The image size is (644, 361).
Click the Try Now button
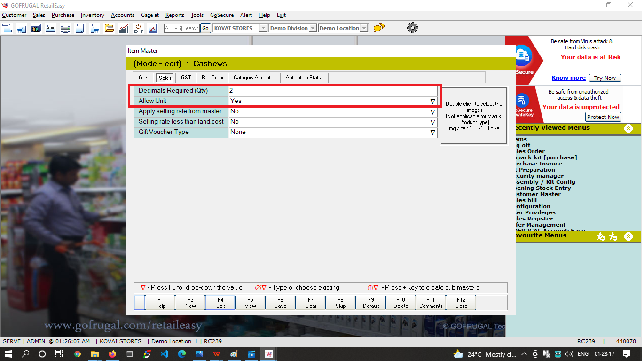[605, 78]
